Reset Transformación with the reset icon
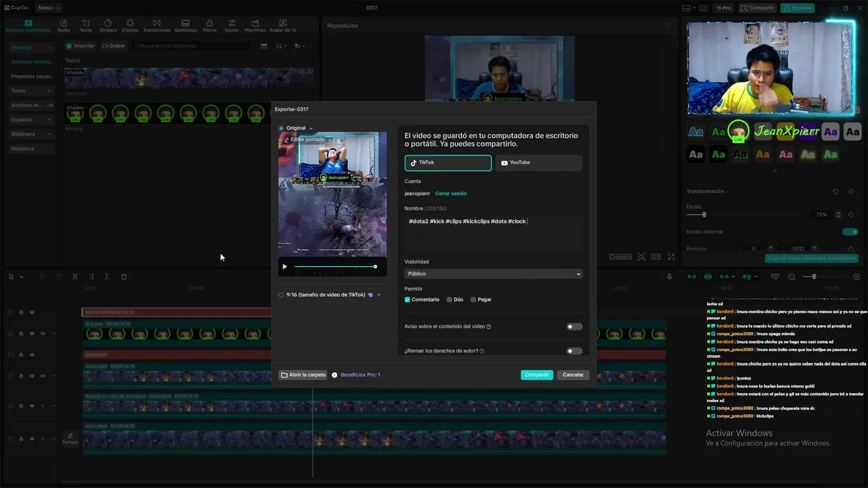 (x=835, y=192)
